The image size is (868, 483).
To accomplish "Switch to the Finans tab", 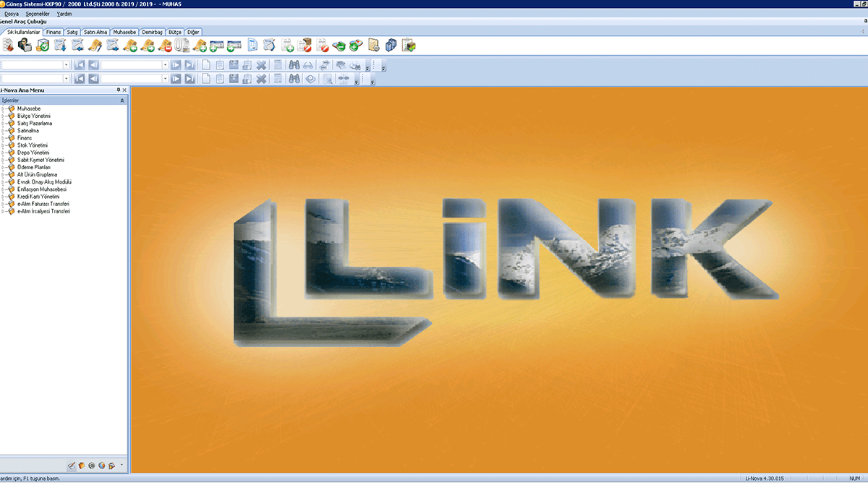I will pyautogui.click(x=54, y=33).
